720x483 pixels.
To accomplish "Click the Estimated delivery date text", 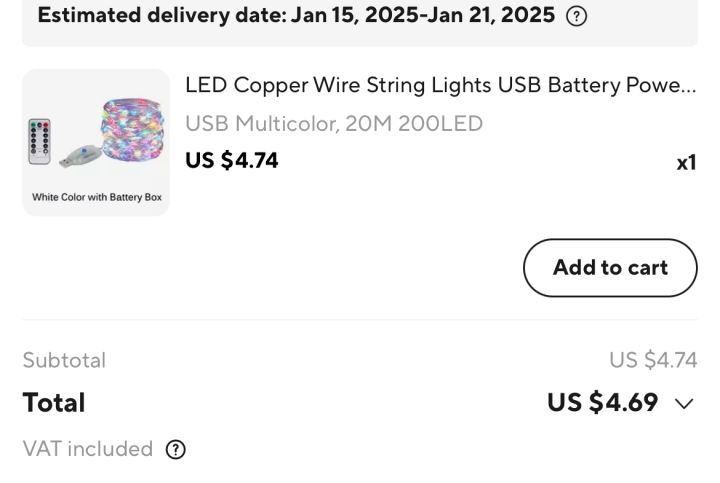I will click(x=296, y=15).
